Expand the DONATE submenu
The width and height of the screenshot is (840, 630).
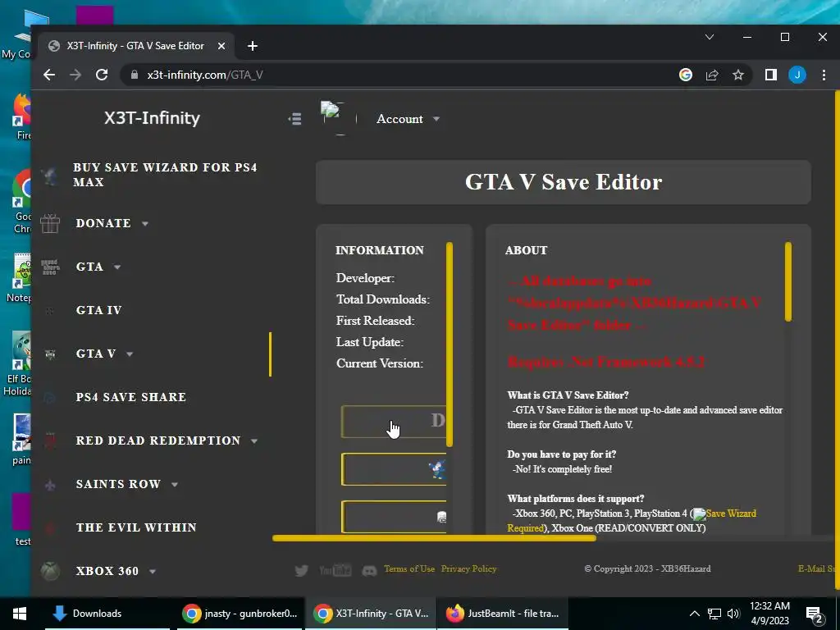point(145,224)
